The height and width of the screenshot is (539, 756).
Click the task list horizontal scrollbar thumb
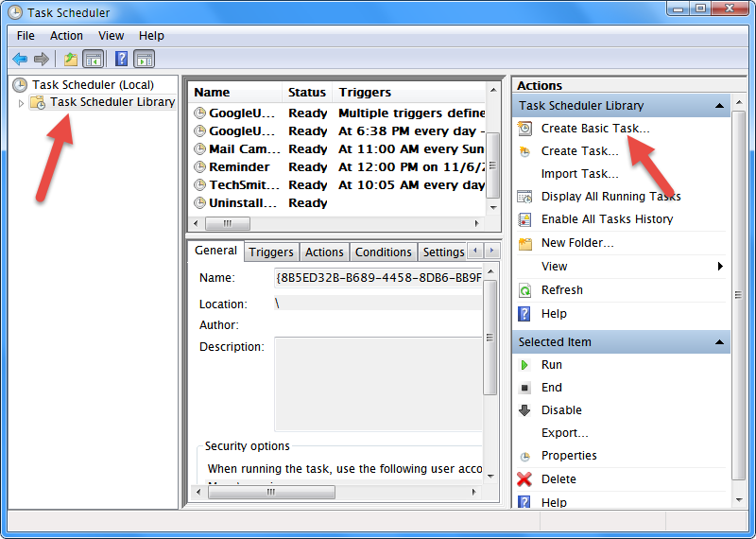coord(228,223)
